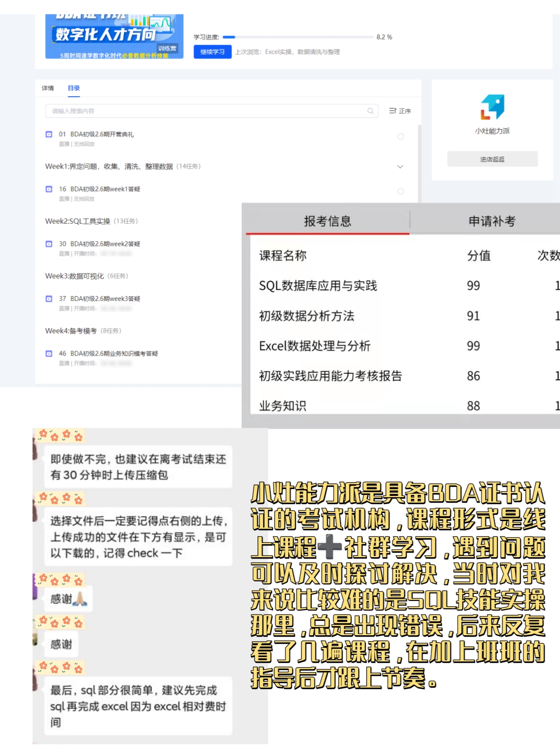Open lesson 46 业务知识模考答疑

108,353
